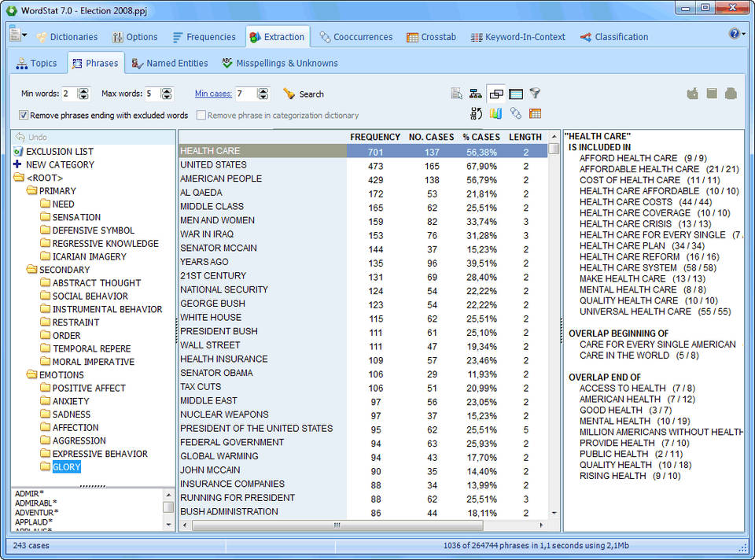This screenshot has height=560, width=755.
Task: Open the main menu dropdown at top left
Action: (17, 35)
